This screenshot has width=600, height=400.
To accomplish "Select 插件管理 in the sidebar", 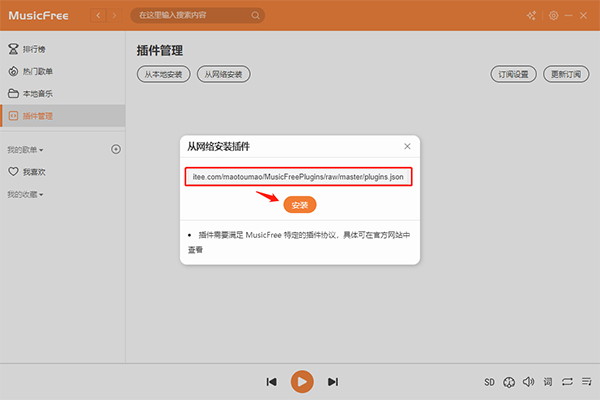I will click(63, 116).
